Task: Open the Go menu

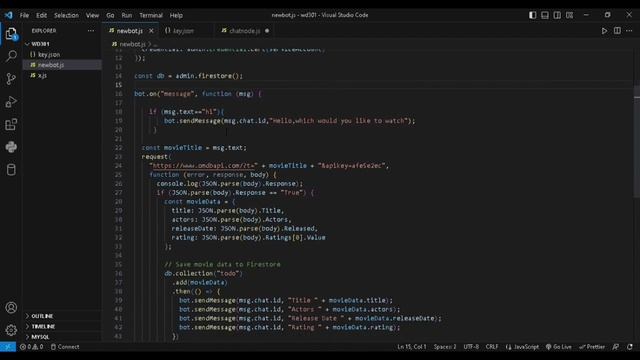Action: (110, 15)
